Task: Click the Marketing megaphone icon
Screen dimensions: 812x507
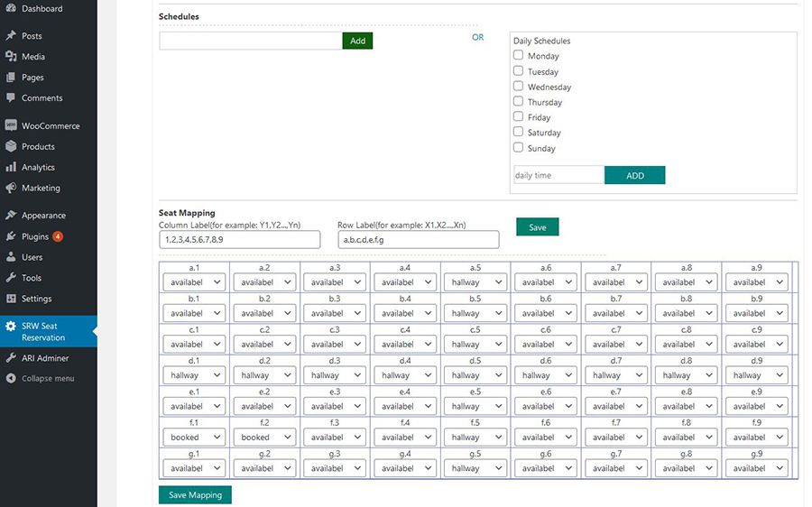Action: click(x=11, y=189)
